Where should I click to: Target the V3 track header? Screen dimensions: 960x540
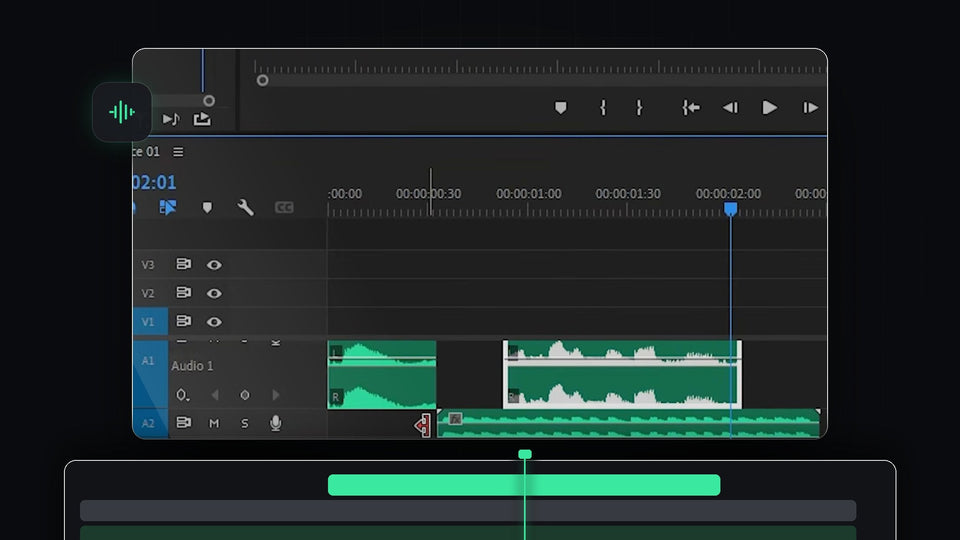click(148, 264)
